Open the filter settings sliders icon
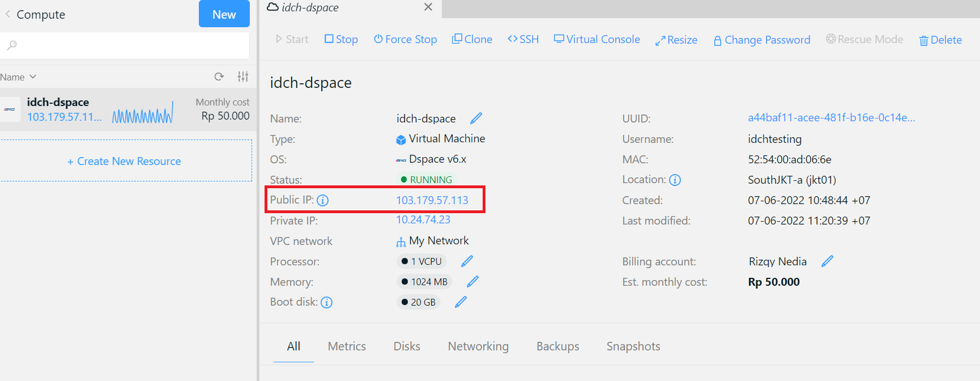The height and width of the screenshot is (381, 980). point(243,77)
